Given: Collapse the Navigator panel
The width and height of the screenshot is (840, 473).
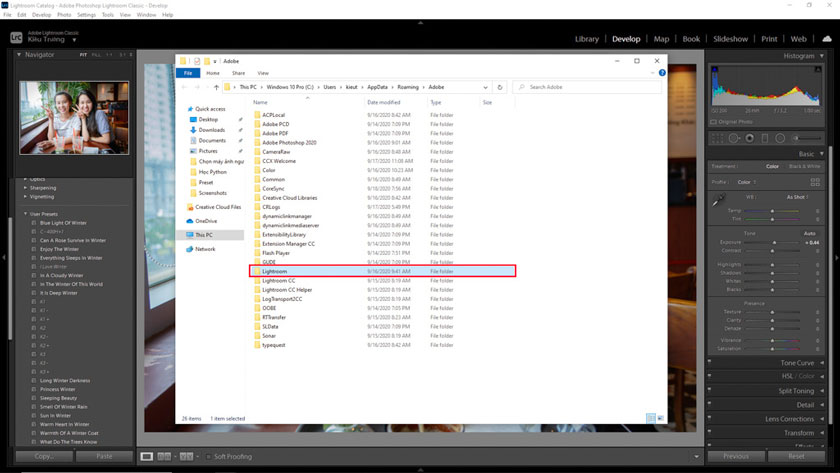Looking at the screenshot, I should [x=19, y=55].
